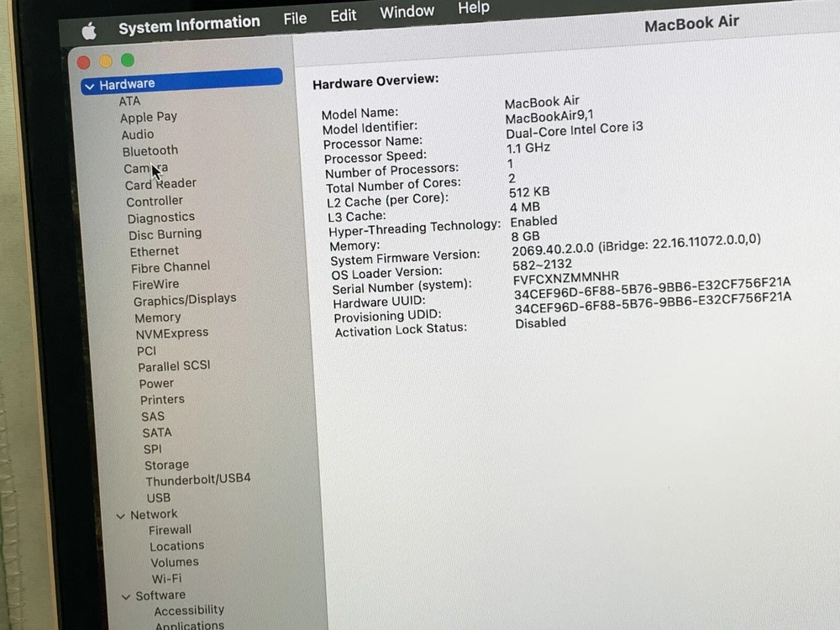Collapse the Hardware section chevron

pos(89,85)
